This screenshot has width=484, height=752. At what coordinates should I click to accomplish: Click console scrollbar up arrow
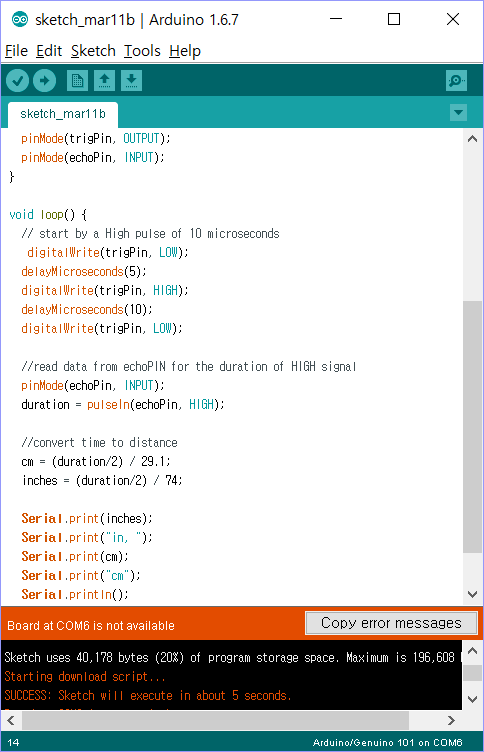[472, 651]
